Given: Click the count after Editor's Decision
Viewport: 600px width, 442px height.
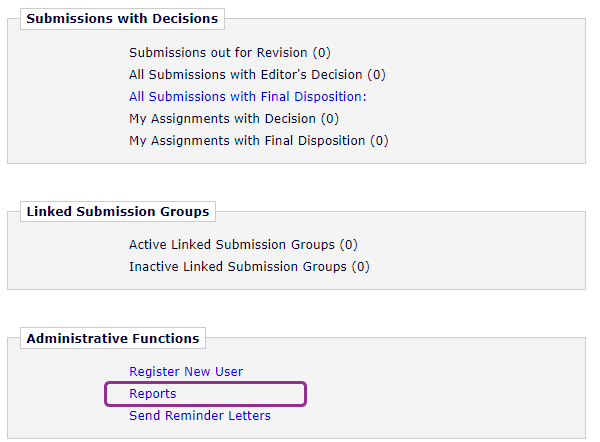Looking at the screenshot, I should pyautogui.click(x=376, y=74).
